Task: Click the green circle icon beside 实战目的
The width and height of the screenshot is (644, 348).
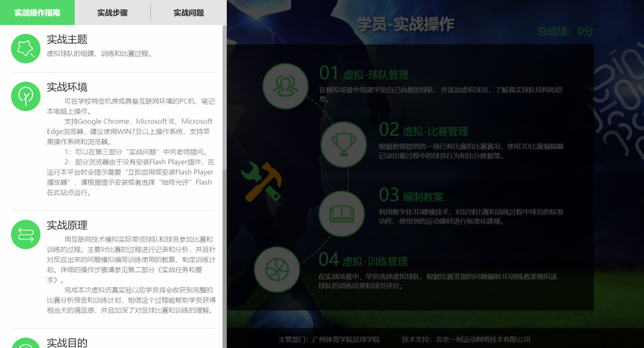Action: tap(26, 343)
